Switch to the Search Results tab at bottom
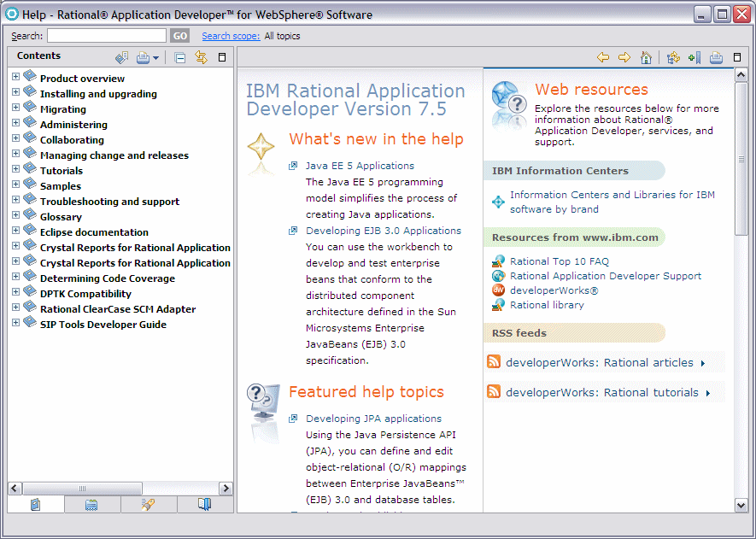Screen dimensions: 756x539 tap(148, 504)
